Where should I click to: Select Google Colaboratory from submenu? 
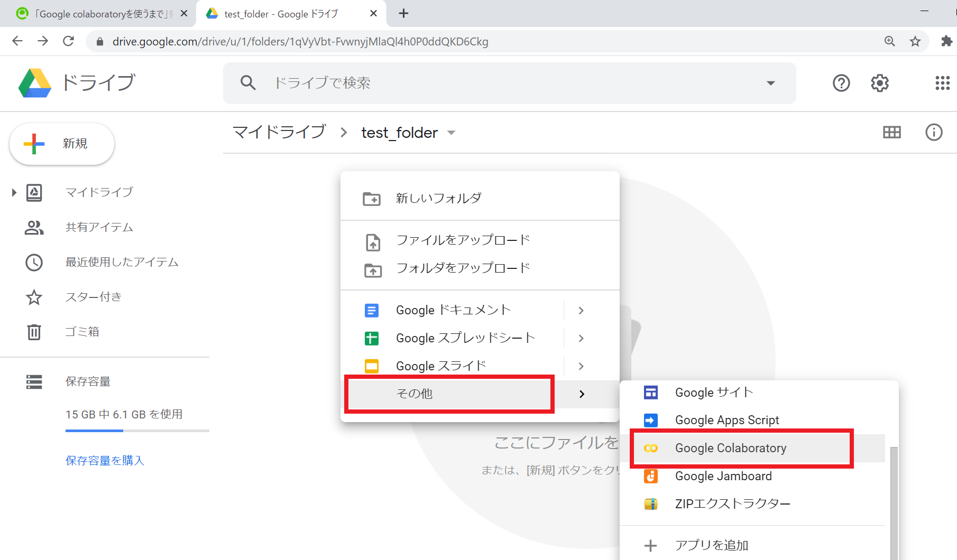pos(752,448)
